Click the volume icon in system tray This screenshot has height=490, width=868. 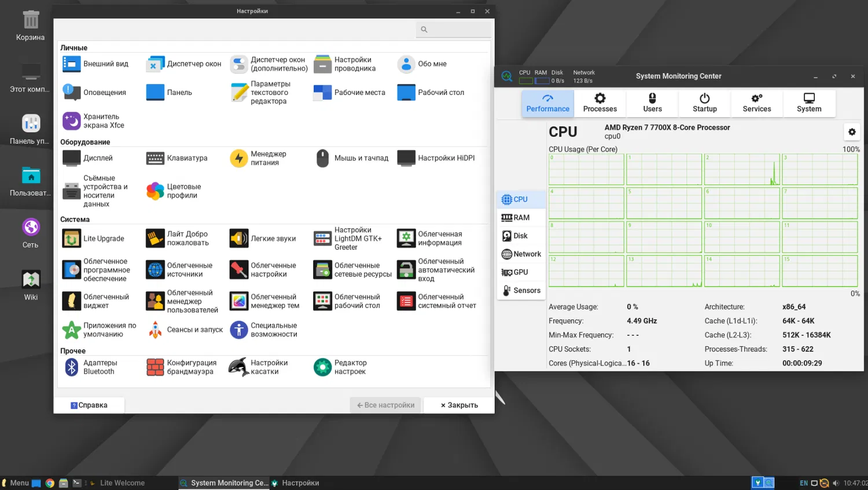coord(836,483)
